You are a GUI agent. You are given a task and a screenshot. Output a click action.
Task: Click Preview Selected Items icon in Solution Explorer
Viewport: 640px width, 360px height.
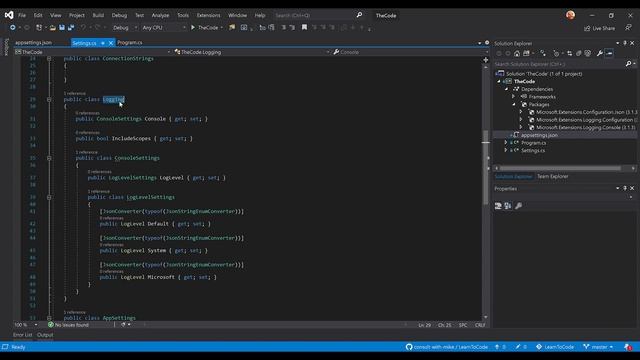click(x=609, y=53)
